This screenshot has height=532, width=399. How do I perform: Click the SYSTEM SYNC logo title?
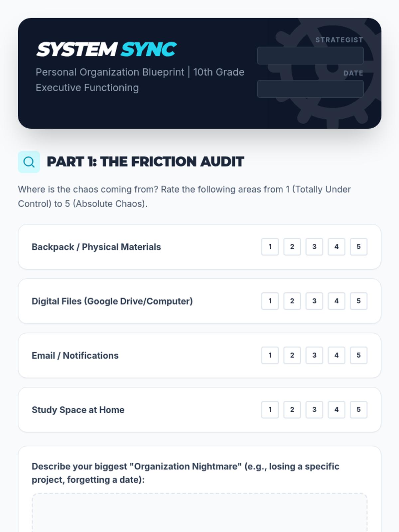pos(106,50)
